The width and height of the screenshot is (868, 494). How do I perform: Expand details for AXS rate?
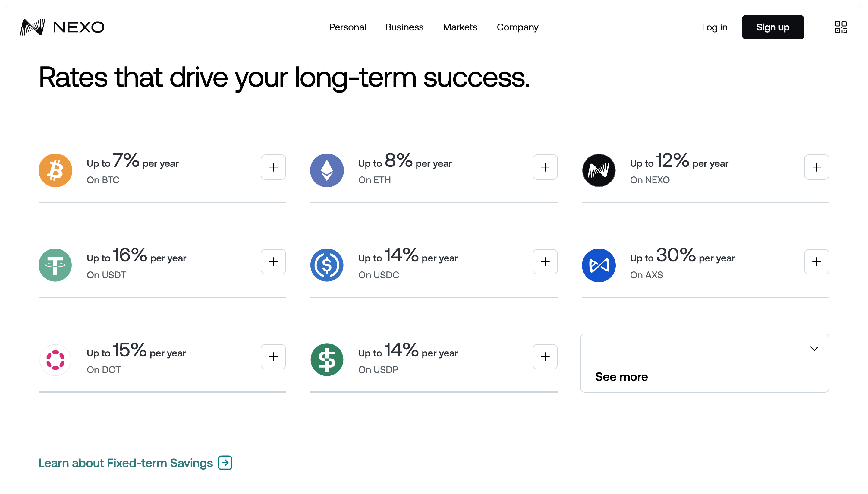click(x=816, y=261)
